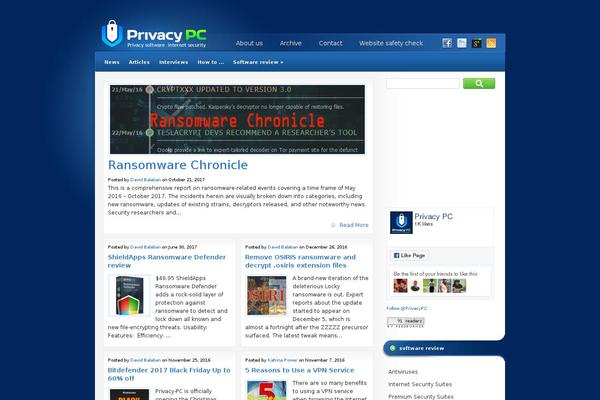Go to the News section
Viewport: 600px width, 400px height.
click(112, 62)
